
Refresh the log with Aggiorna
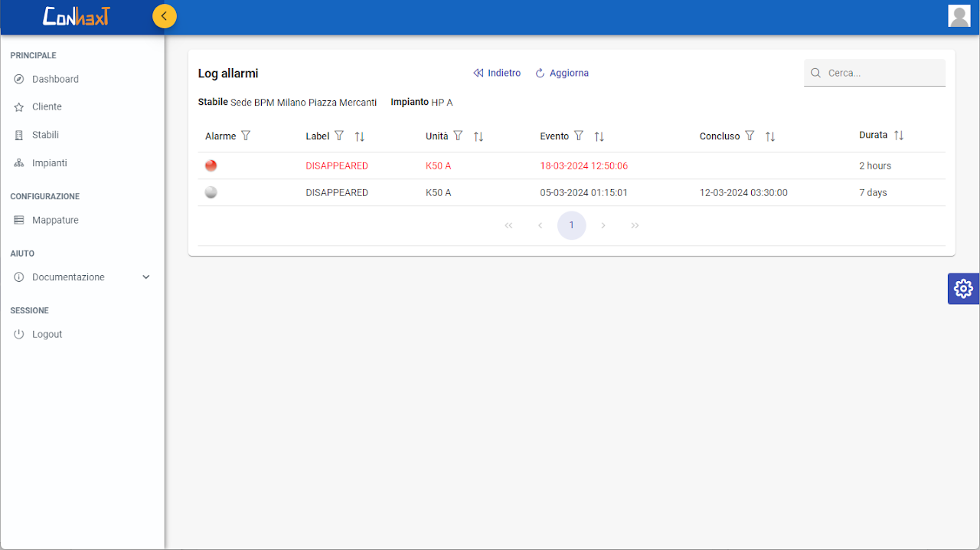[x=561, y=73]
